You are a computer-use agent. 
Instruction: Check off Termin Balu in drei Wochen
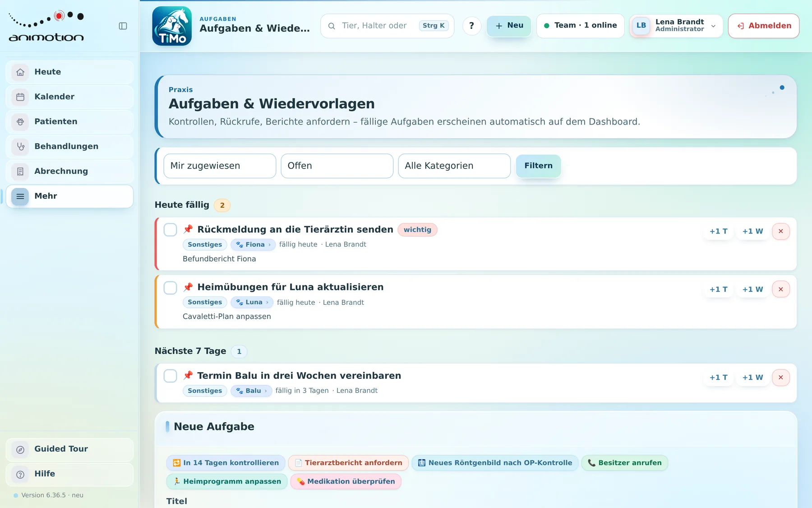click(x=170, y=376)
